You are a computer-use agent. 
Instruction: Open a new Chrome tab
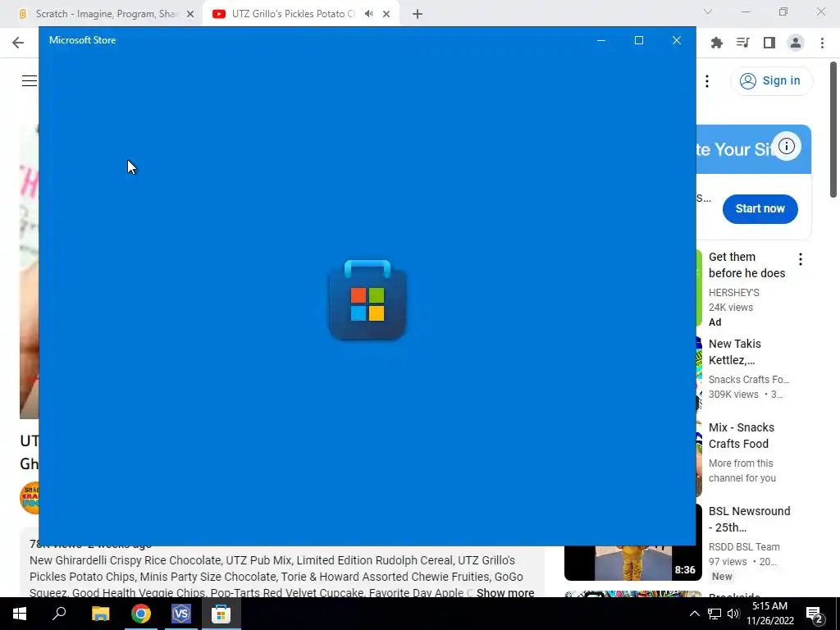point(418,15)
